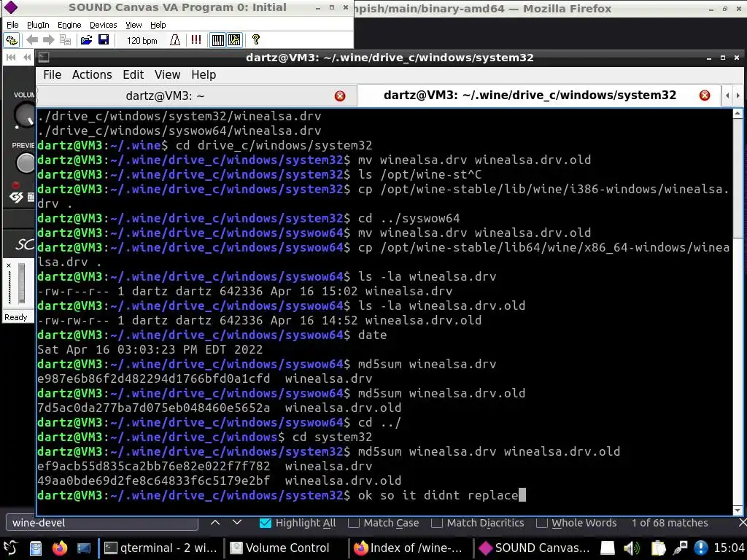The height and width of the screenshot is (560, 747).
Task: Open File menu in SOUND Canvas window
Action: tap(12, 25)
